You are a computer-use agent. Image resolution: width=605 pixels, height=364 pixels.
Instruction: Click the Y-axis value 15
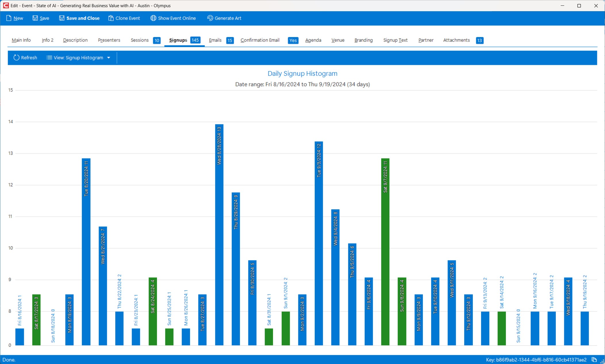point(11,90)
